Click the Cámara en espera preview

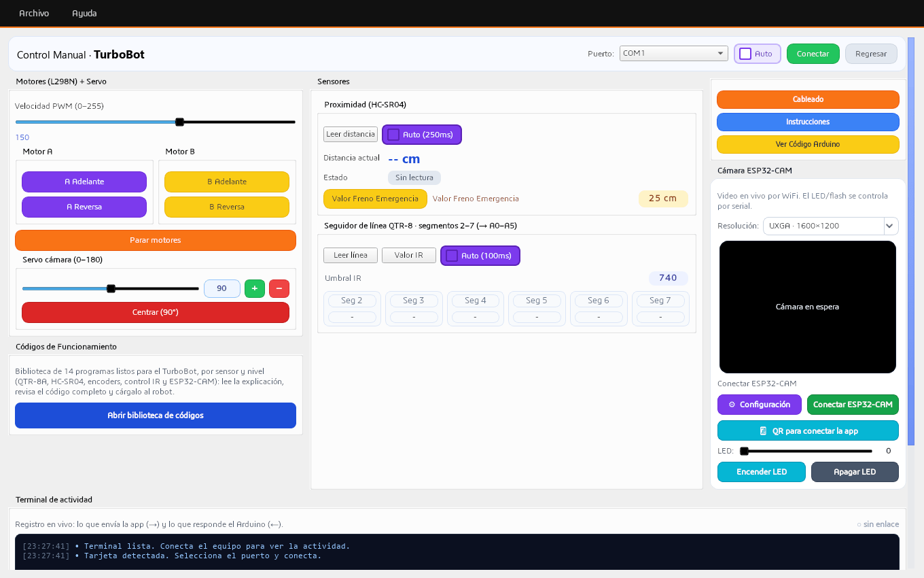coord(808,307)
